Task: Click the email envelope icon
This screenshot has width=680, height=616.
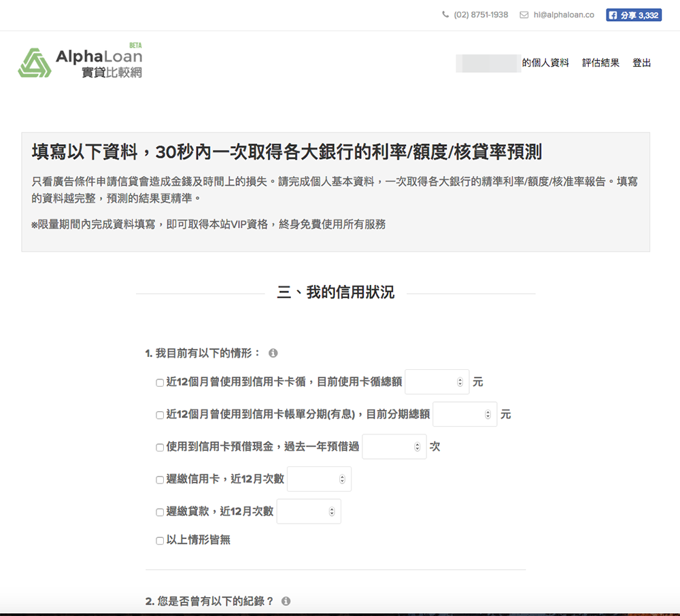Action: click(x=524, y=15)
